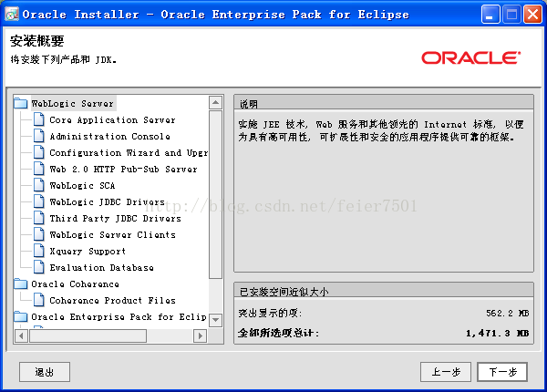
Task: Select Oracle Enterprise Pack for Eclip node
Action: click(119, 316)
